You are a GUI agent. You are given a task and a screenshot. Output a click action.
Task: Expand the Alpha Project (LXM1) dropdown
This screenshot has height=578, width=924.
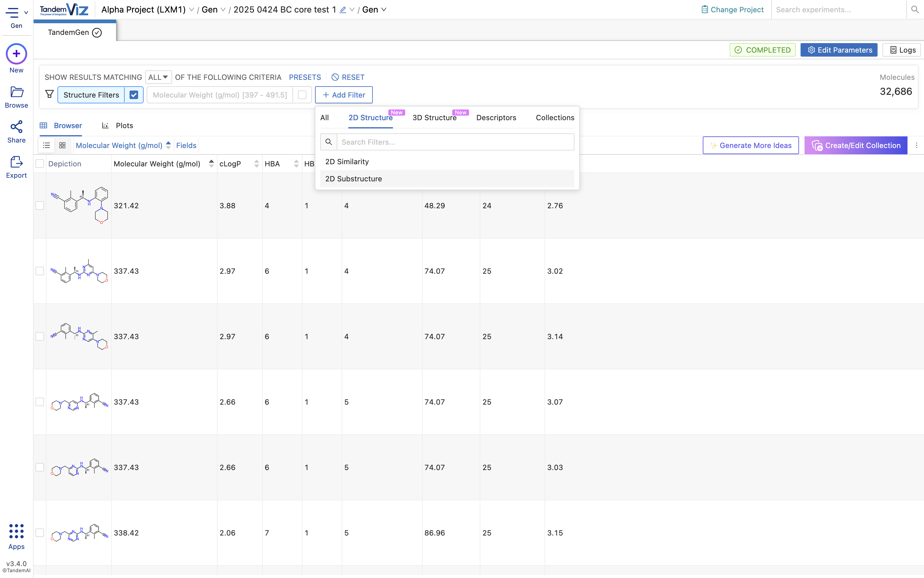[191, 10]
